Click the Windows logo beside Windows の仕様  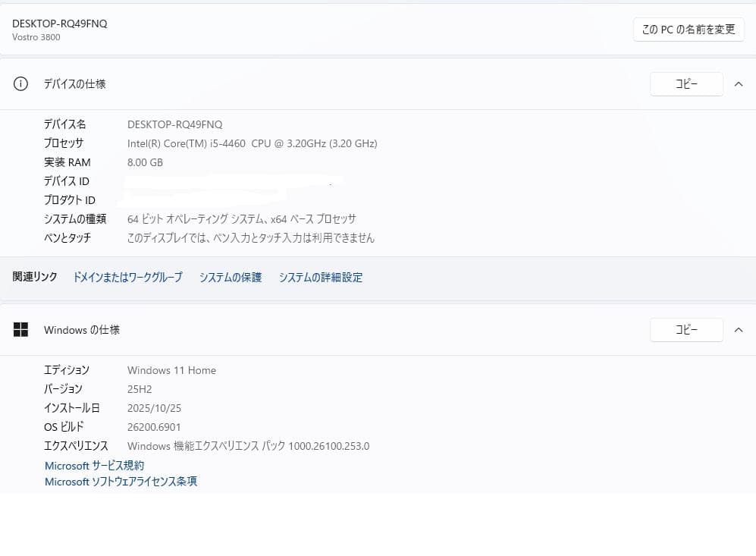tap(20, 329)
